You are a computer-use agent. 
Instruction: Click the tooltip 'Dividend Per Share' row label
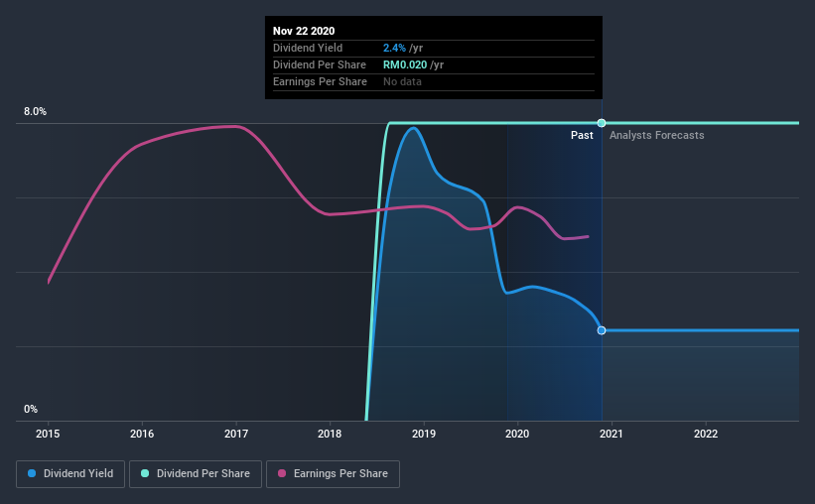(x=319, y=64)
